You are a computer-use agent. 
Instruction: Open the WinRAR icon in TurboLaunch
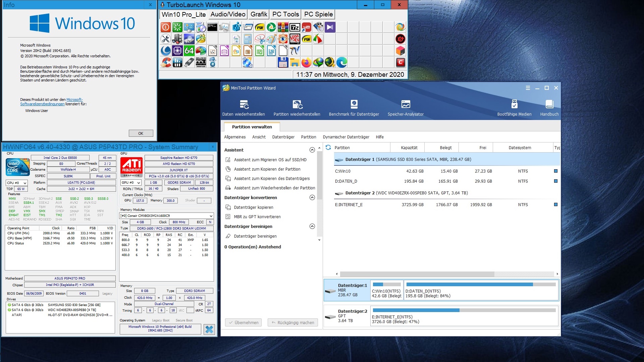[283, 27]
